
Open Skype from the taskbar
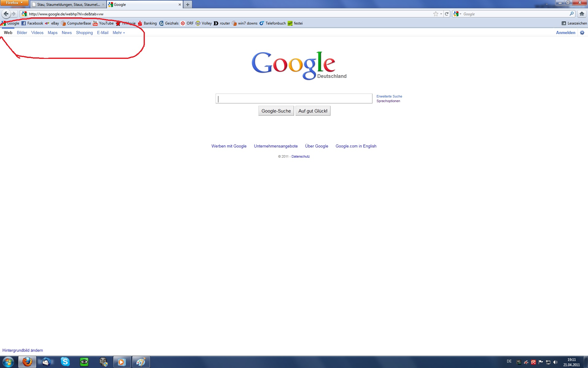65,362
